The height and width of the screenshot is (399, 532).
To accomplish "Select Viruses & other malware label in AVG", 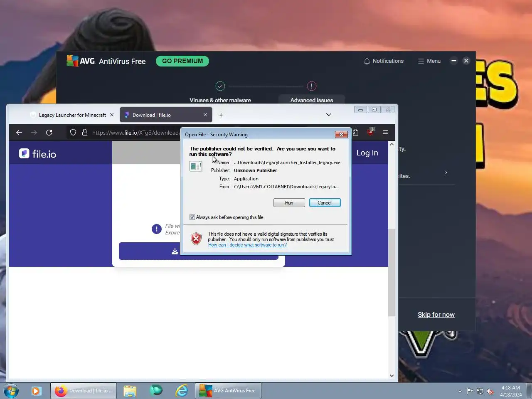I will [220, 100].
